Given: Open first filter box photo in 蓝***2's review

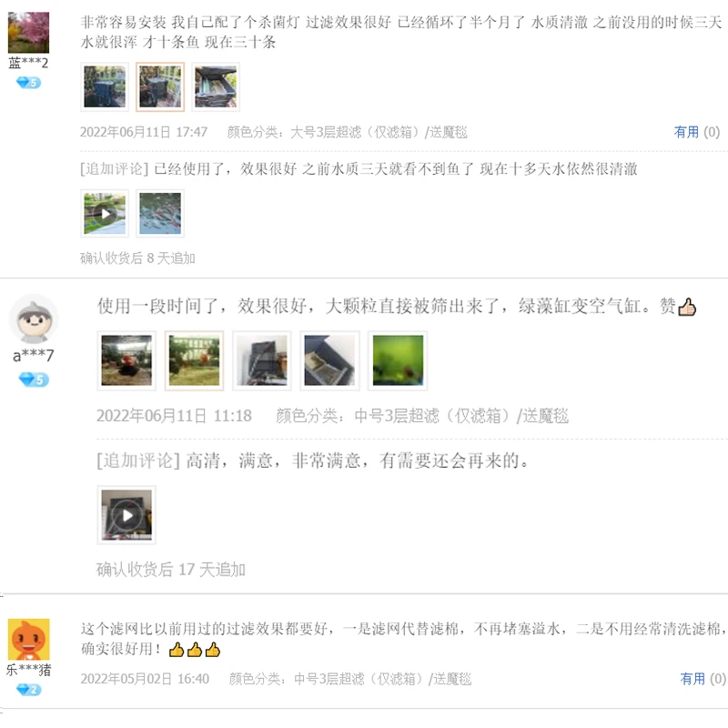Looking at the screenshot, I should 105,86.
